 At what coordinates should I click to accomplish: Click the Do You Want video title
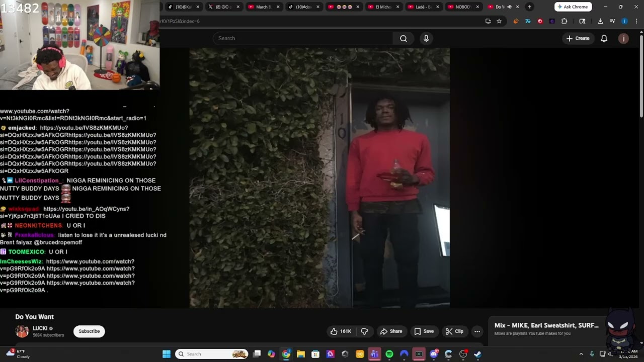tap(35, 317)
